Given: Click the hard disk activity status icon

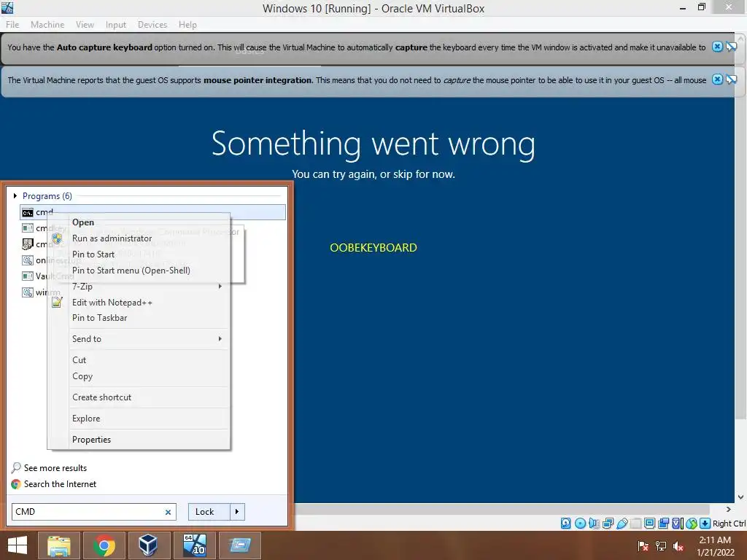Looking at the screenshot, I should (565, 524).
